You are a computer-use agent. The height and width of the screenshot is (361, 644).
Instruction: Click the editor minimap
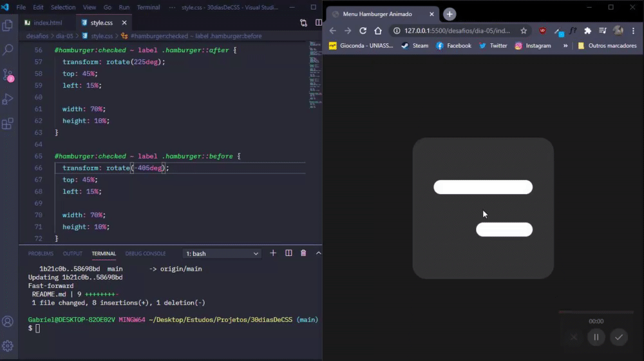tap(316, 75)
